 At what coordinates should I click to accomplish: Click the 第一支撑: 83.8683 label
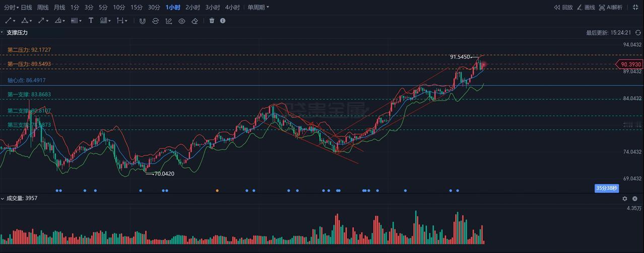(x=29, y=94)
